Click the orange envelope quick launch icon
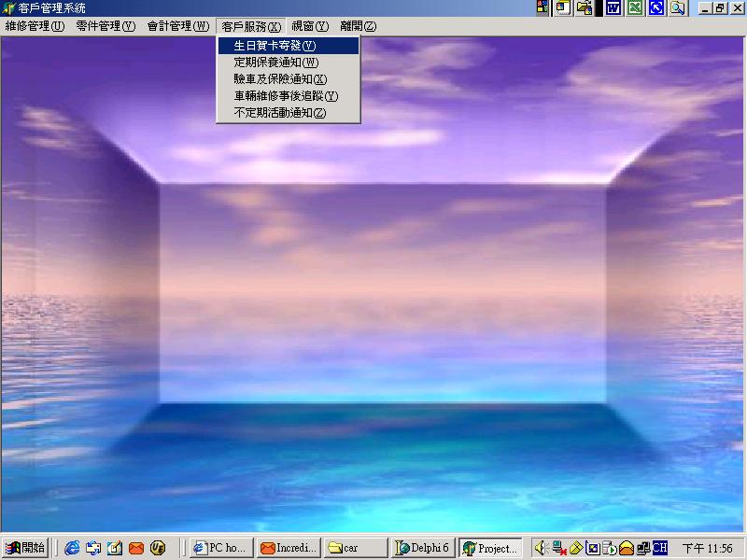The image size is (747, 560). 136,548
